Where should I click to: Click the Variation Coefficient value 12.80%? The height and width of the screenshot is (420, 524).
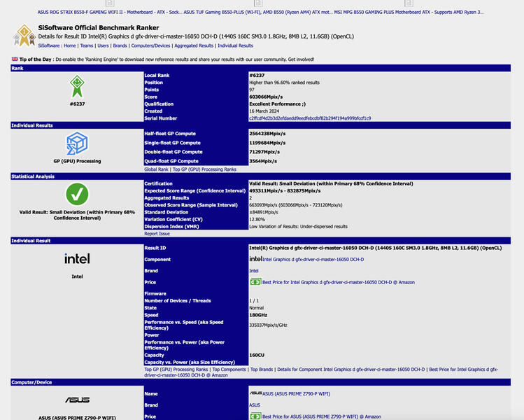(257, 219)
